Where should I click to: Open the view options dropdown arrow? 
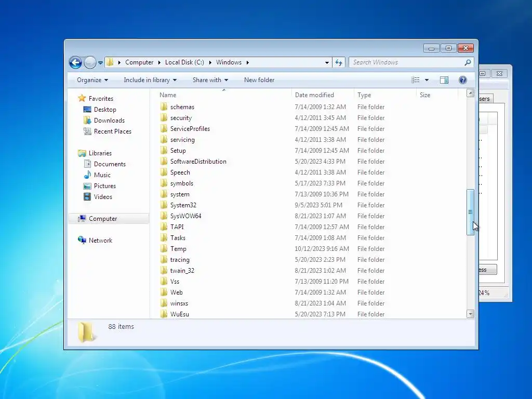[427, 80]
